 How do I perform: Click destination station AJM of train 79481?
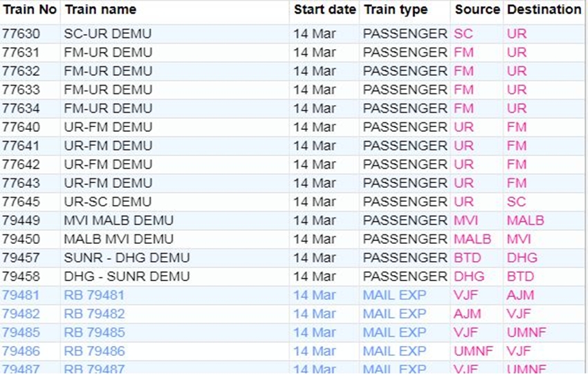(520, 295)
